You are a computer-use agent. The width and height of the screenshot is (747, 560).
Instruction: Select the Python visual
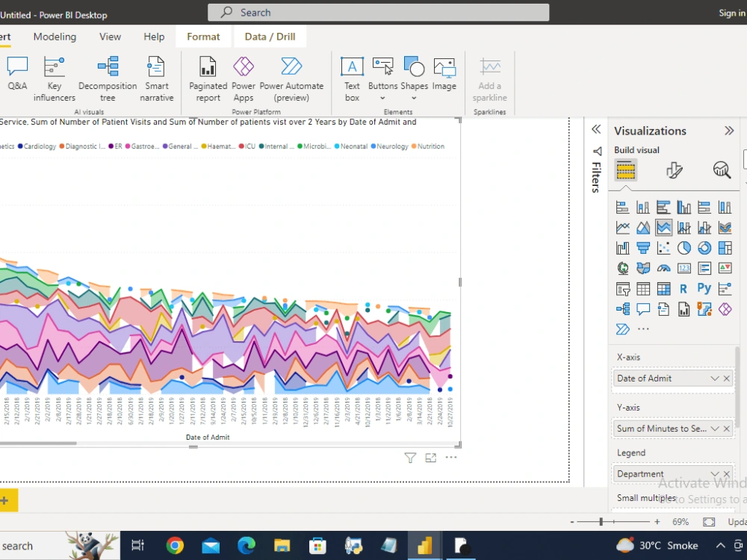[x=704, y=288]
